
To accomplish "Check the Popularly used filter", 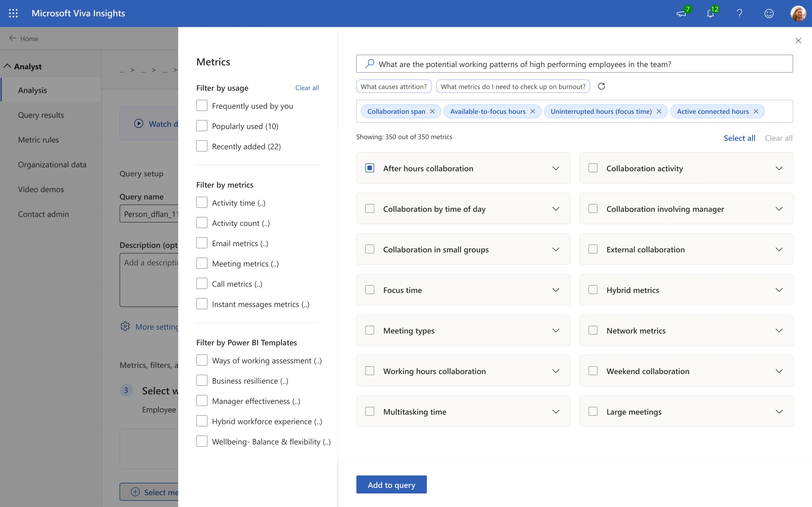I will [202, 126].
